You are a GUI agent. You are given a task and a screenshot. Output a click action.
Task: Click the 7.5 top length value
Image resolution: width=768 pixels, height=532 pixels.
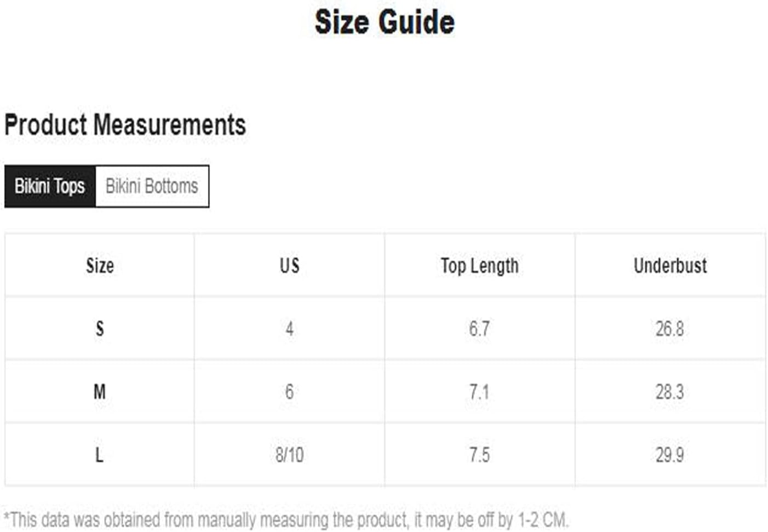479,455
